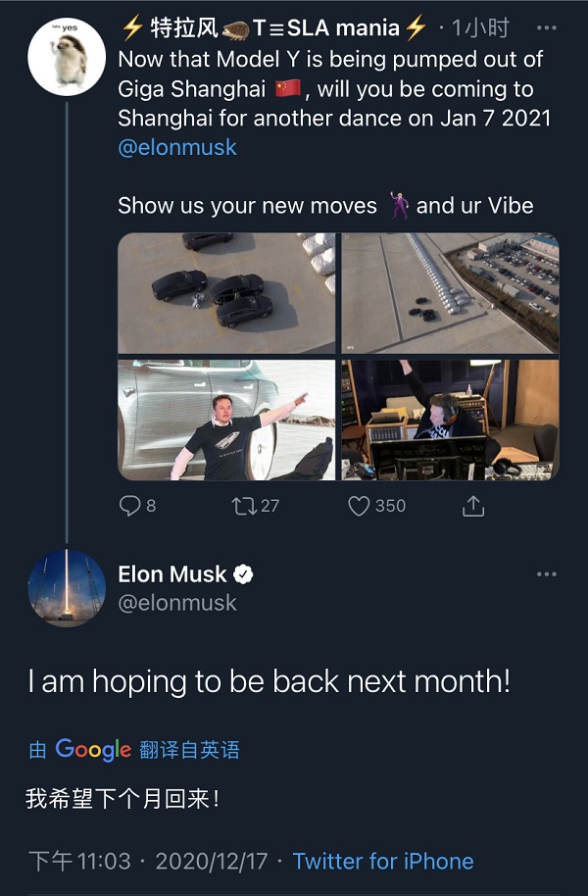The width and height of the screenshot is (588, 896).
Task: Tap the tweet timestamp 2020/12/17
Action: coord(211,862)
